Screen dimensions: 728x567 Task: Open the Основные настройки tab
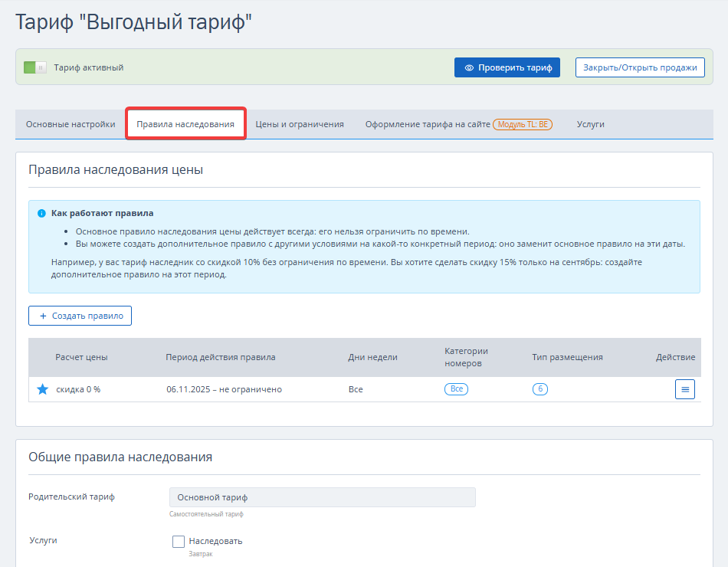click(71, 124)
